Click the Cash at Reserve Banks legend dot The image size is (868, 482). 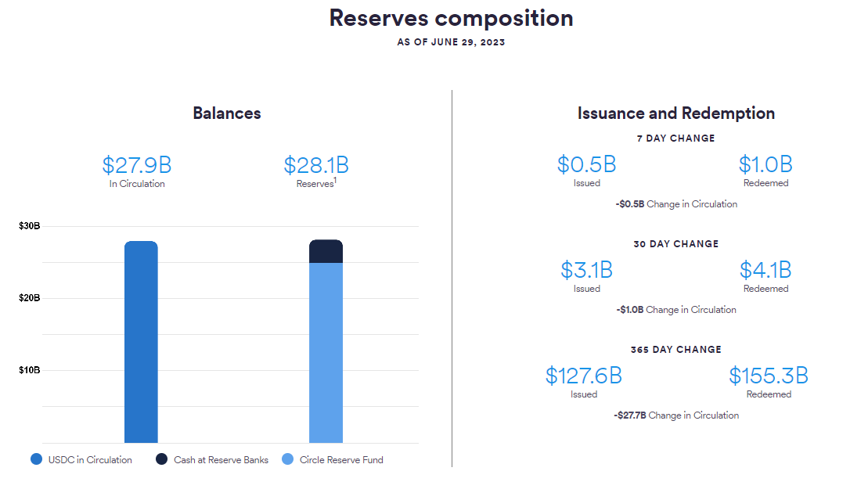pyautogui.click(x=162, y=459)
